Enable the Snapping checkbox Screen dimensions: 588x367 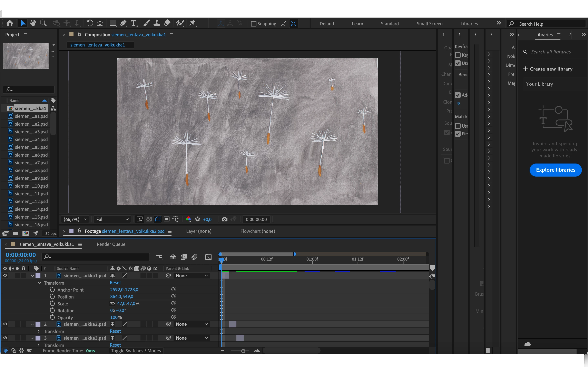click(x=253, y=23)
